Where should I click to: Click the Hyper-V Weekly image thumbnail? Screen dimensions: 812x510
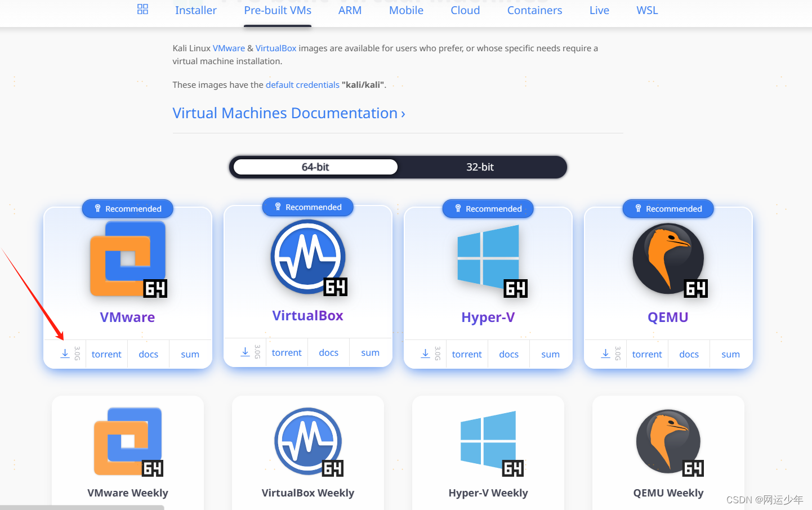pos(488,442)
